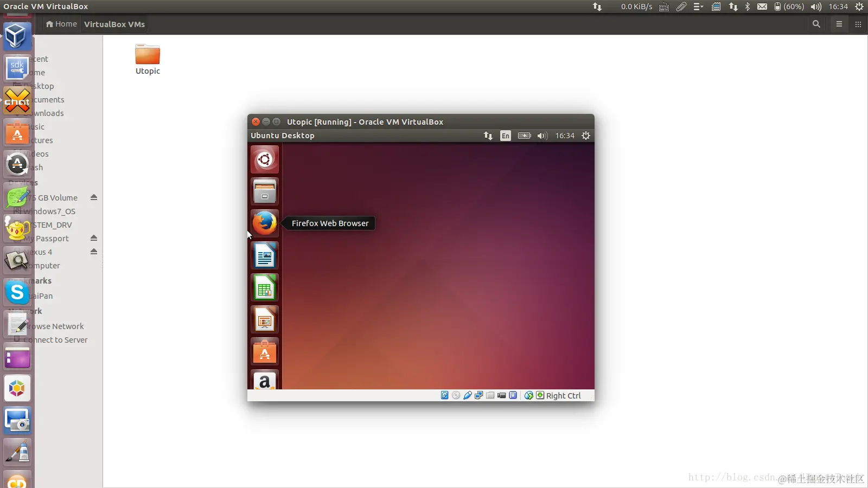Screen dimensions: 868x488
Task: Open the guest En keyboard layout menu
Action: (506, 136)
